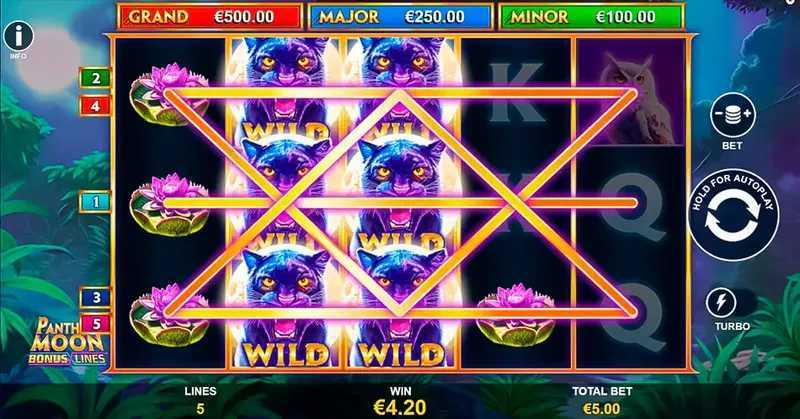800x419 pixels.
Task: Select payline indicator number 2
Action: 95,78
